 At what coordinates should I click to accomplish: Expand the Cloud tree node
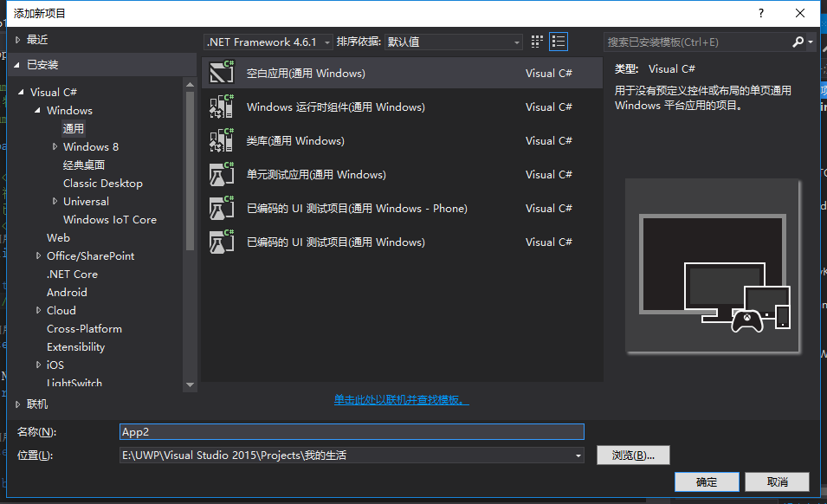pyautogui.click(x=38, y=310)
